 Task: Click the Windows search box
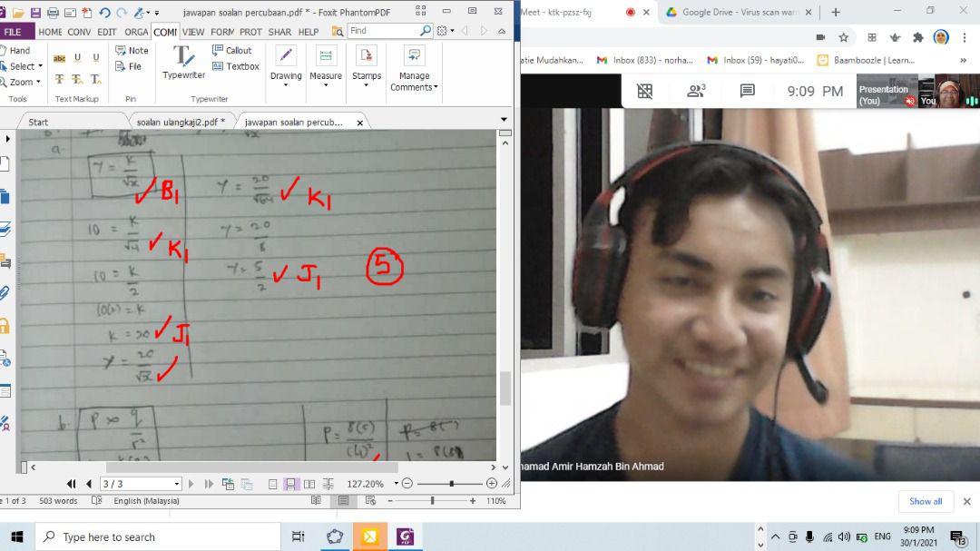coord(157,536)
